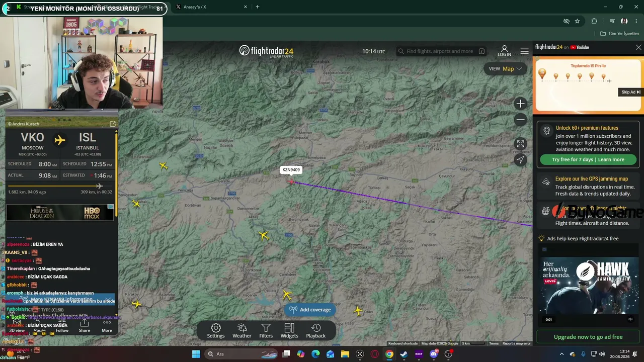Open the More options in flight panel

pyautogui.click(x=107, y=326)
